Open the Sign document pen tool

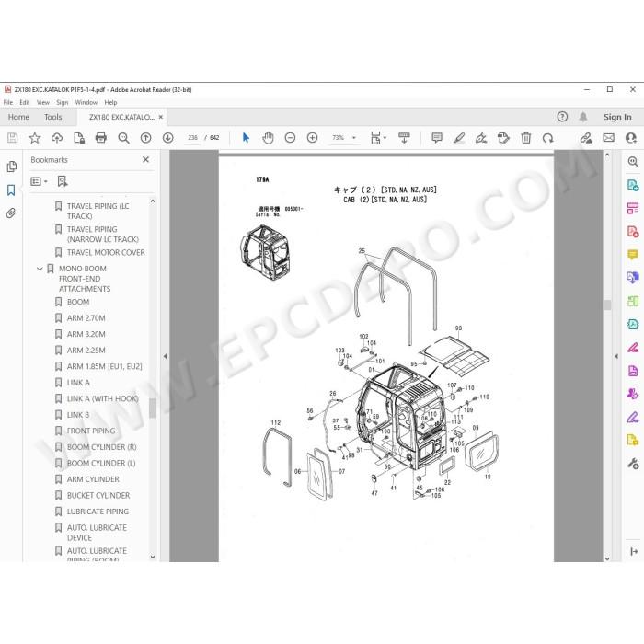[x=481, y=138]
